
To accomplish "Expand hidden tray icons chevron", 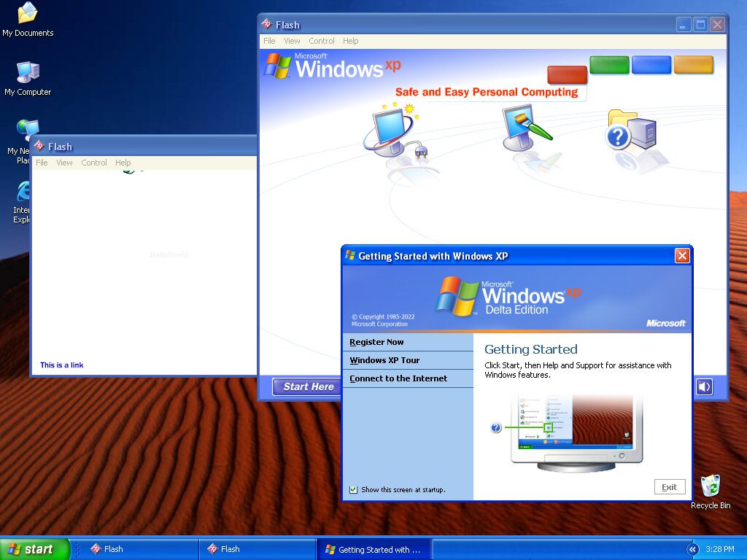I will click(692, 549).
